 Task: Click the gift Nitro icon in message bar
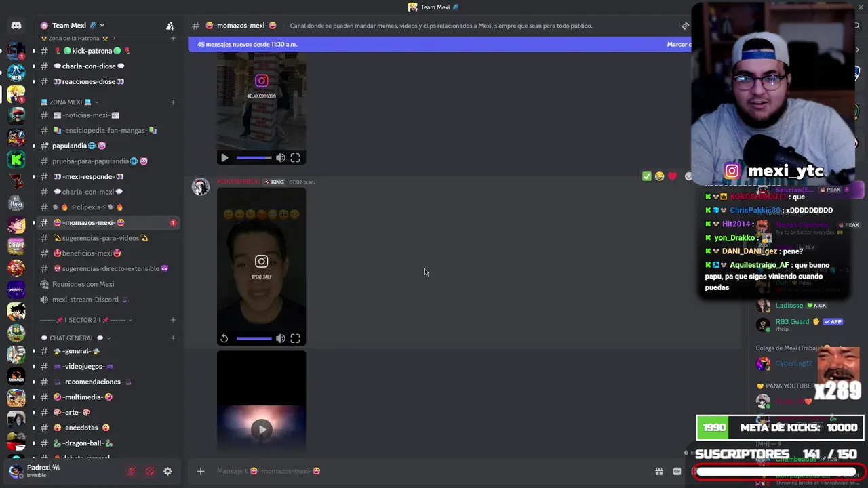point(658,471)
